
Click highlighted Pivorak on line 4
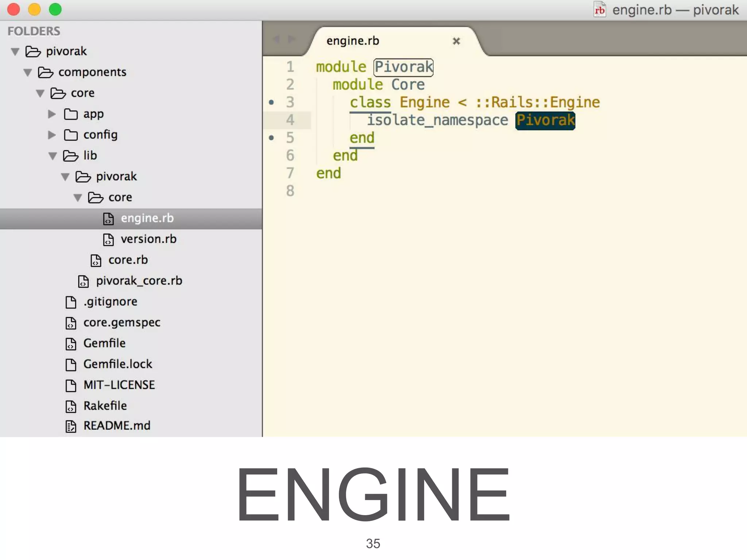(x=545, y=120)
